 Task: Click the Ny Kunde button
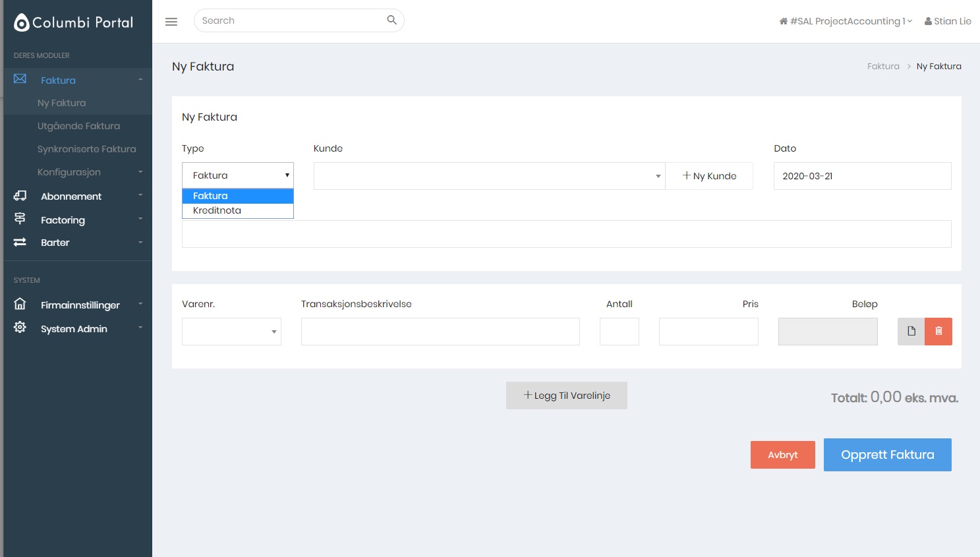(x=709, y=176)
